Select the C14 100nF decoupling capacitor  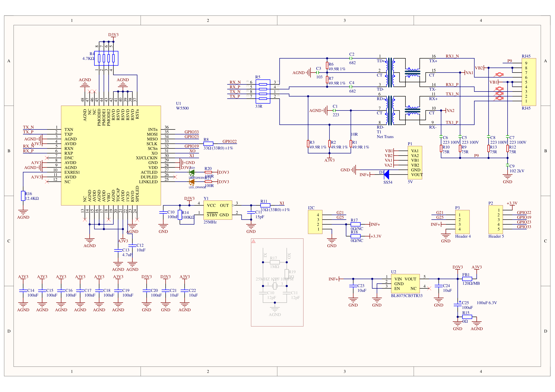click(23, 291)
